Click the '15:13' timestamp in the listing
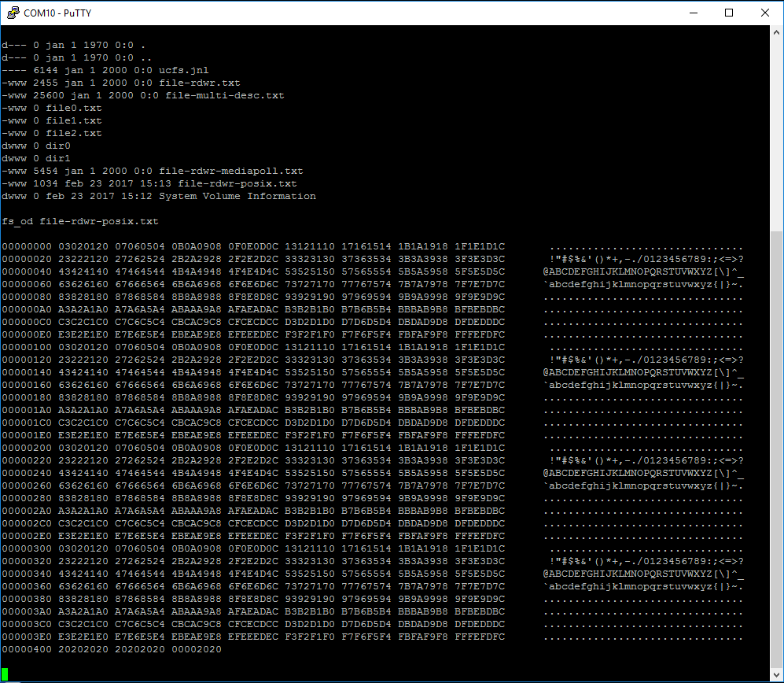The height and width of the screenshot is (683, 784). pos(156,183)
